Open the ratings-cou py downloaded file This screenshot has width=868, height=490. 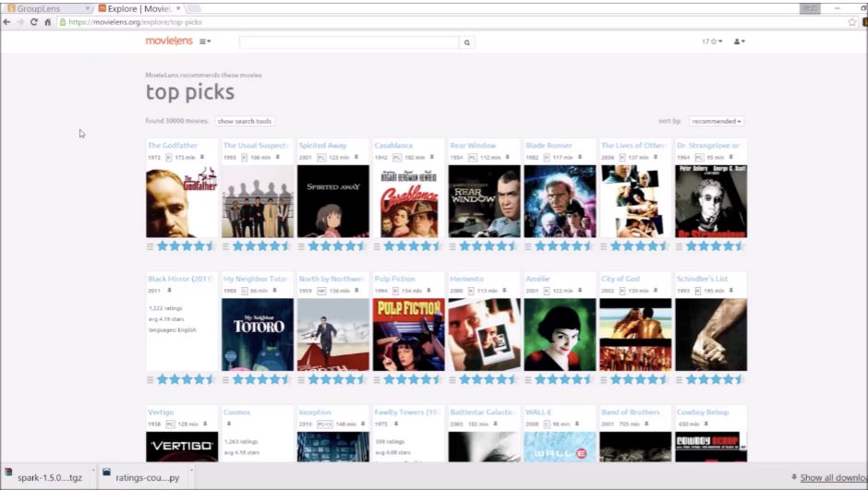147,477
